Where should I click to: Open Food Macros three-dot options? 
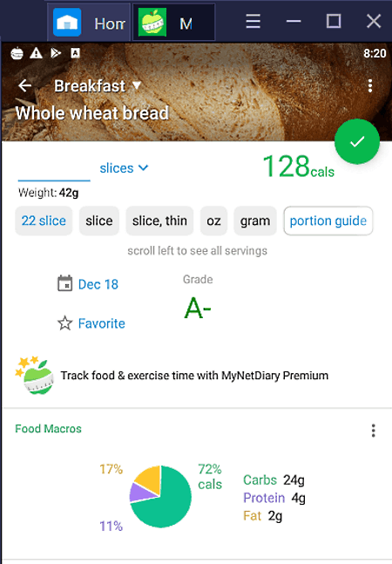[x=374, y=431]
